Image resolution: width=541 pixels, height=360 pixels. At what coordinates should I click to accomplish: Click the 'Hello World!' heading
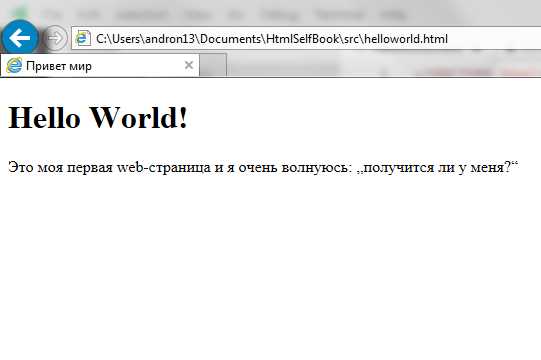[x=98, y=117]
